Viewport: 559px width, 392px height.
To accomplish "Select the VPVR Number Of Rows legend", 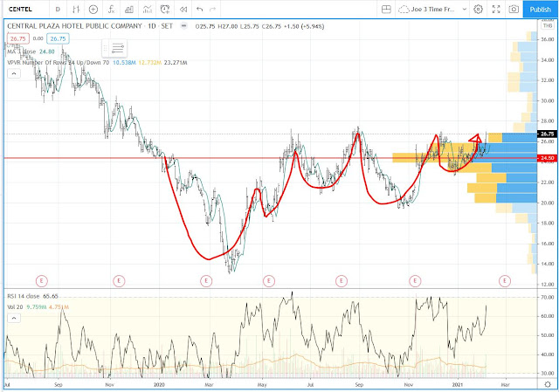I will [59, 63].
